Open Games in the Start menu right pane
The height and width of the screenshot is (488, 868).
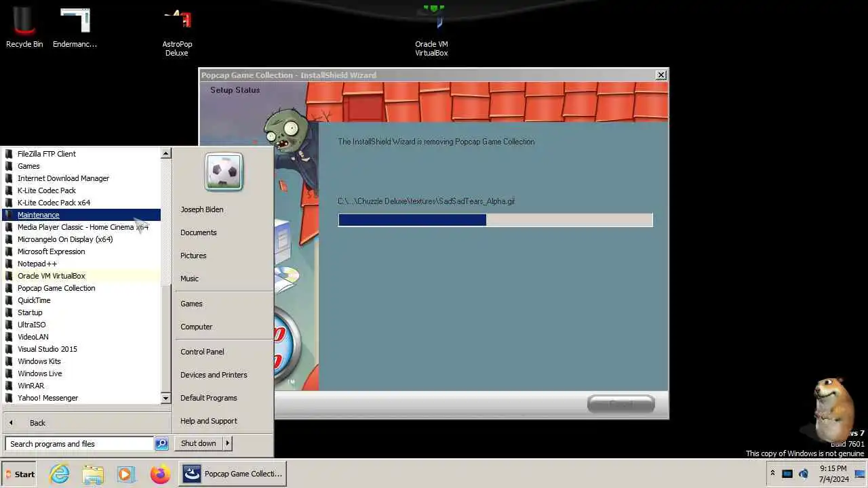[x=192, y=304]
